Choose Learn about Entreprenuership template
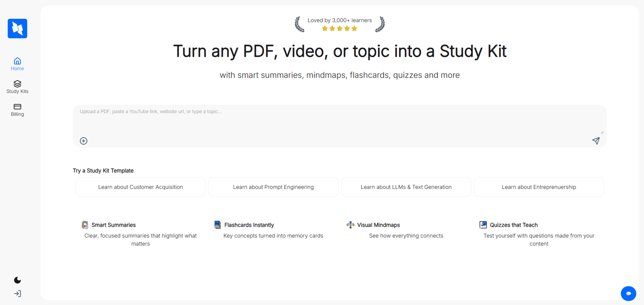This screenshot has width=644, height=305. tap(539, 187)
